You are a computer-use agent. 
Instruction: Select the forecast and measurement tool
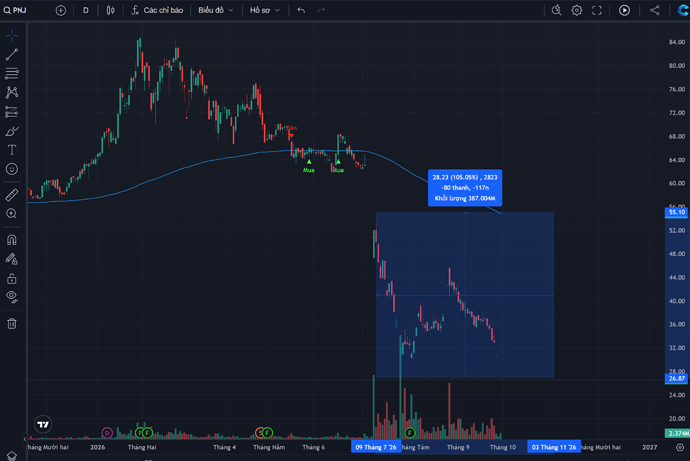(x=12, y=112)
